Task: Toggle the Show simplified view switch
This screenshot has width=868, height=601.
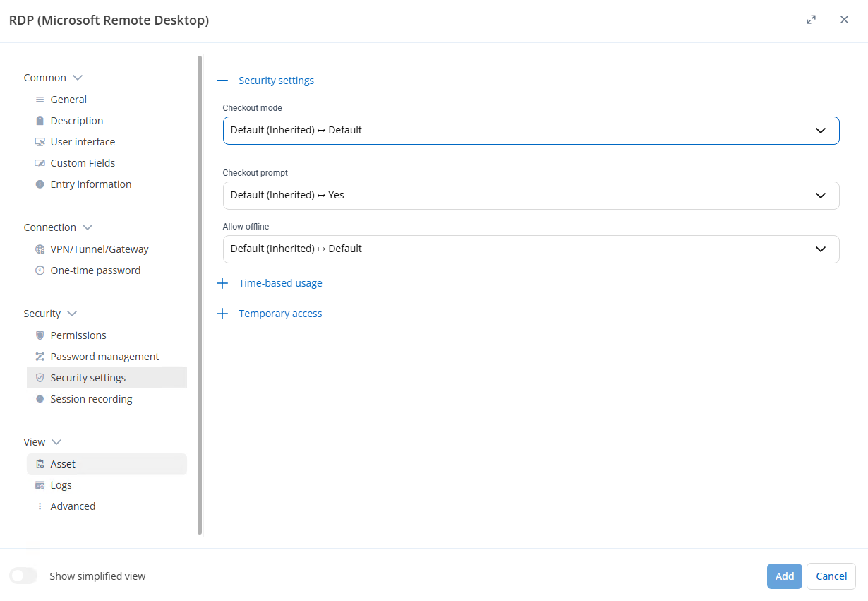Action: coord(23,576)
